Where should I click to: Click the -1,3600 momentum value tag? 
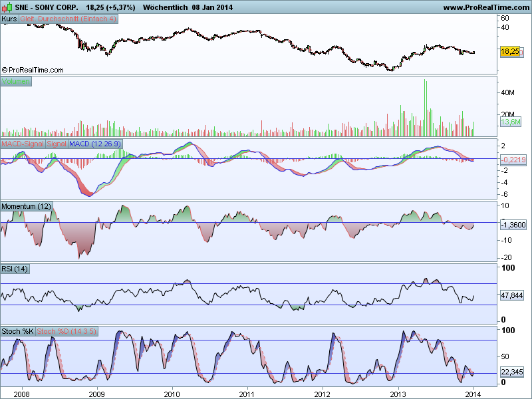pyautogui.click(x=513, y=225)
